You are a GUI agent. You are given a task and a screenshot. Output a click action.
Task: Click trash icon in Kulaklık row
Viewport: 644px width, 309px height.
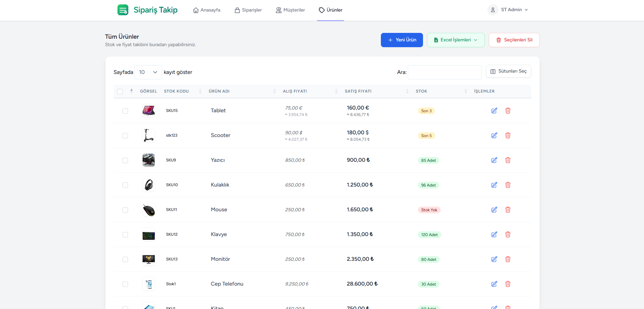pyautogui.click(x=508, y=185)
